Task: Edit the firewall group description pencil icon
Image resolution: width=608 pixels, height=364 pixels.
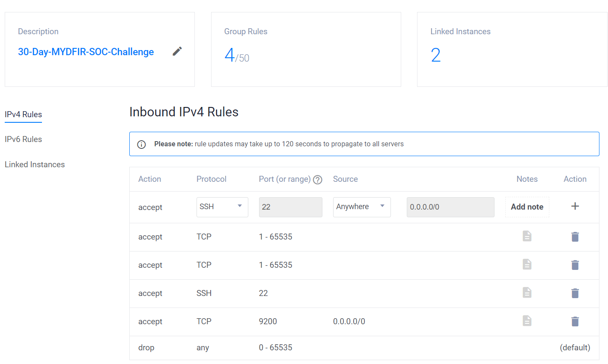Action: (x=177, y=51)
